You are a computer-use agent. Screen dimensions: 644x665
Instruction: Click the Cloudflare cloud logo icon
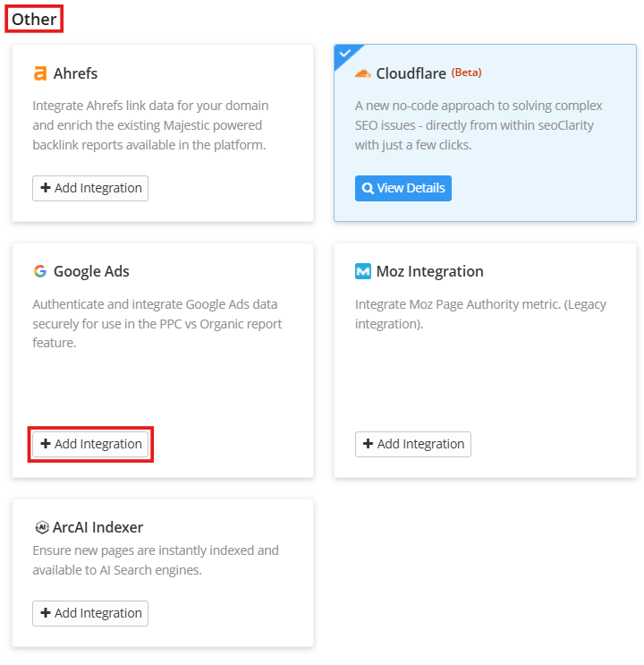362,73
